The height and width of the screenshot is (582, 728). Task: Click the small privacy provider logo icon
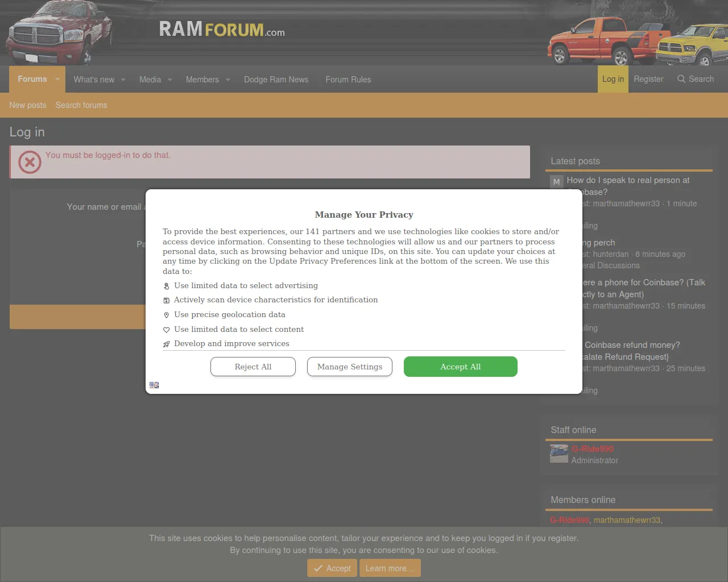(154, 385)
